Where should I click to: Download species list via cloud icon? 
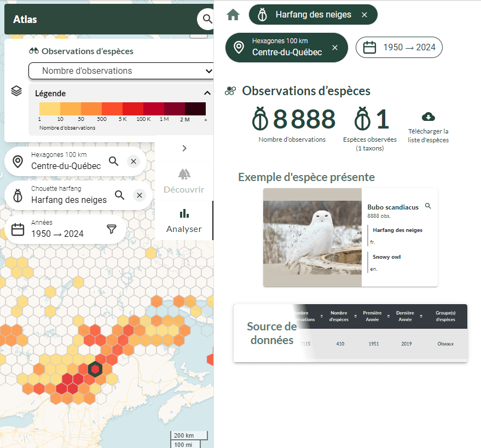pyautogui.click(x=428, y=117)
